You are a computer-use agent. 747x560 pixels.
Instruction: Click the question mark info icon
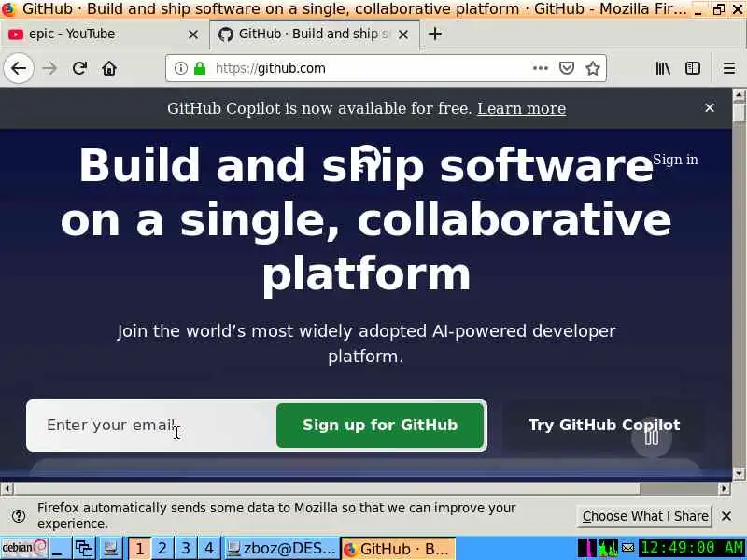[x=19, y=516]
